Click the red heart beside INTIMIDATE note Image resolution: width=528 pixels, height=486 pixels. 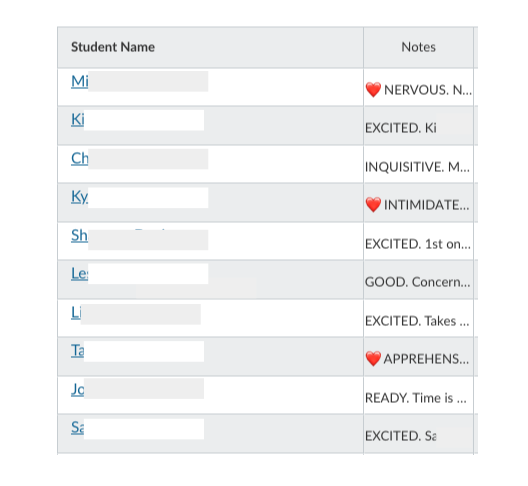point(373,205)
